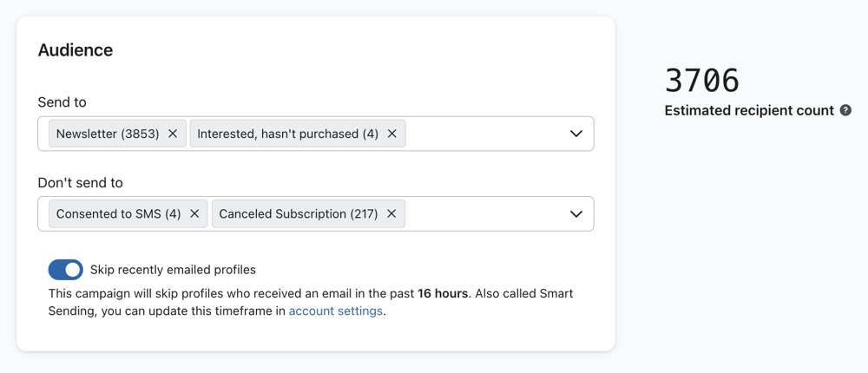Click the 3706 recipient count number
868x373 pixels.
tap(702, 81)
